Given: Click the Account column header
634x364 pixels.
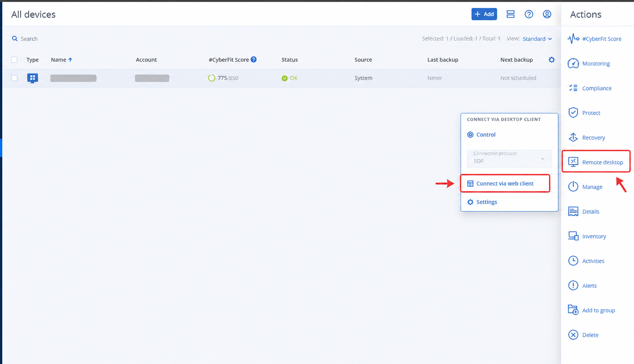Looking at the screenshot, I should point(146,60).
